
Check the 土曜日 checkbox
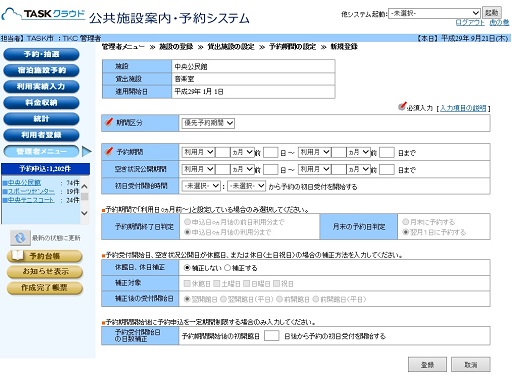point(217,283)
